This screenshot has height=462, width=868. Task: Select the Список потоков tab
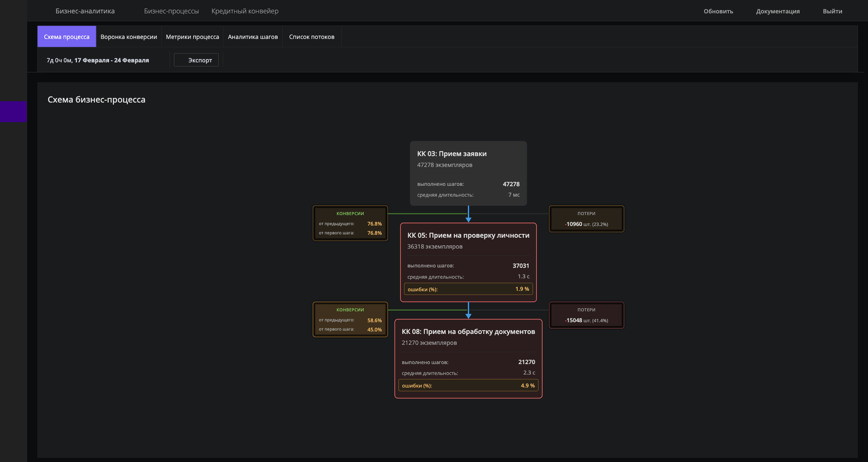(x=311, y=37)
